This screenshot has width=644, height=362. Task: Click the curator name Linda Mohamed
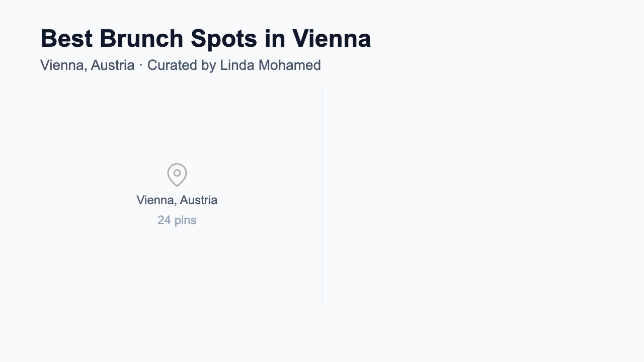270,65
